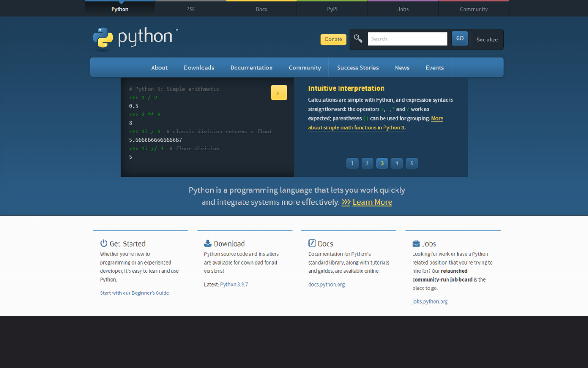Expand the Downloads navigation menu
Screen dimensions: 588x368
coord(199,68)
